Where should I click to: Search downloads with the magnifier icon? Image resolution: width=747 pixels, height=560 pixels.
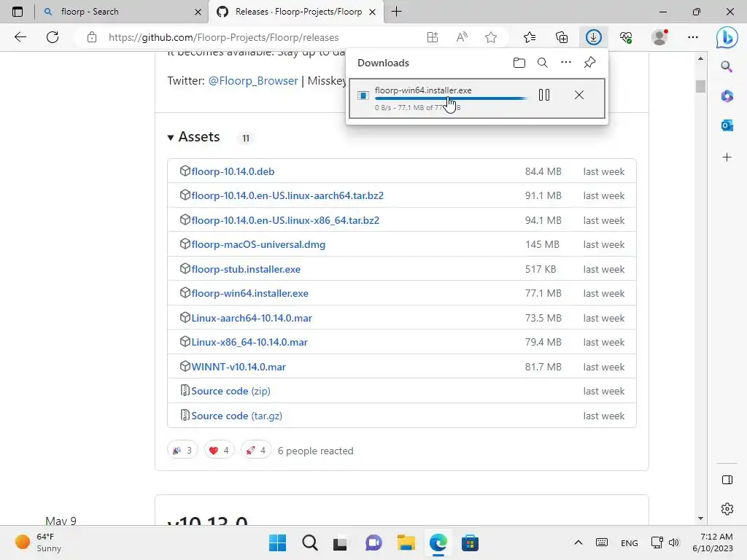[x=542, y=63]
